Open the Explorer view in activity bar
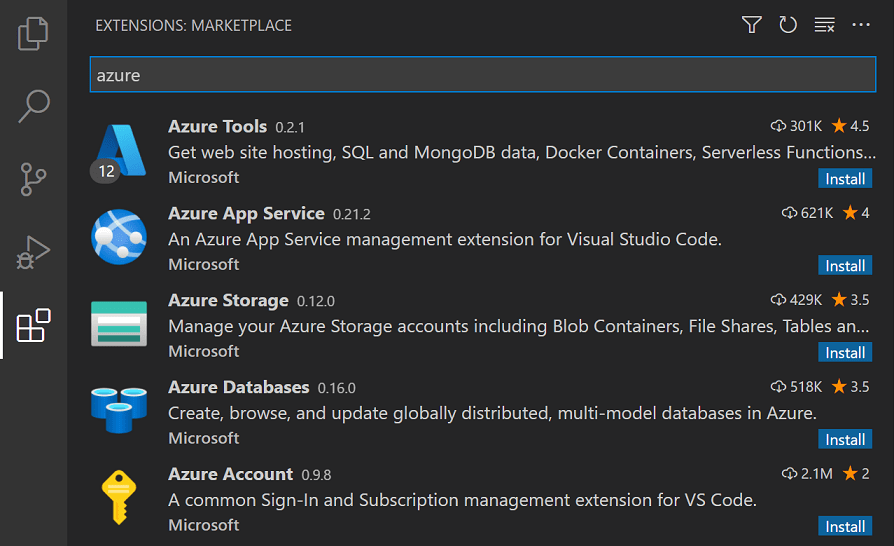This screenshot has width=894, height=546. [33, 33]
